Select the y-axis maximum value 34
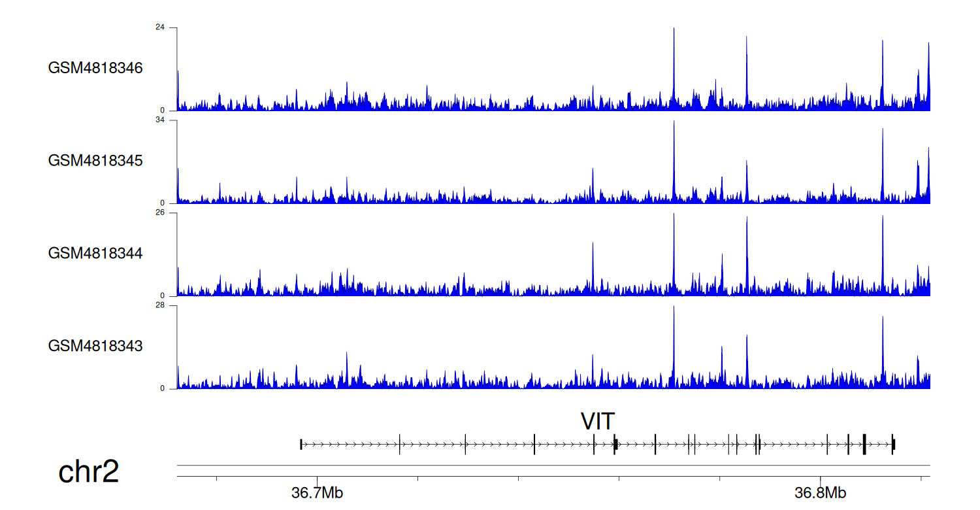The height and width of the screenshot is (510, 980). point(159,120)
